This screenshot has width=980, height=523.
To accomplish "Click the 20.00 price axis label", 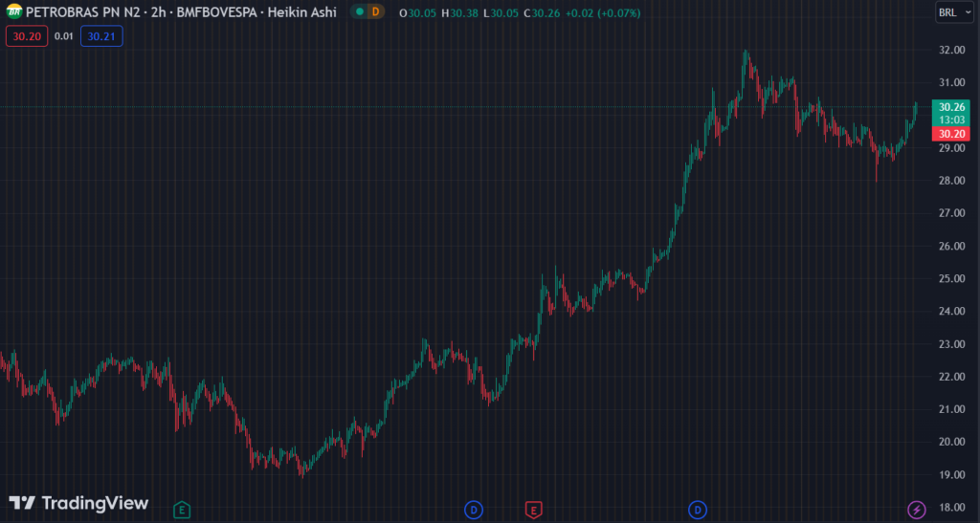I will tap(952, 441).
